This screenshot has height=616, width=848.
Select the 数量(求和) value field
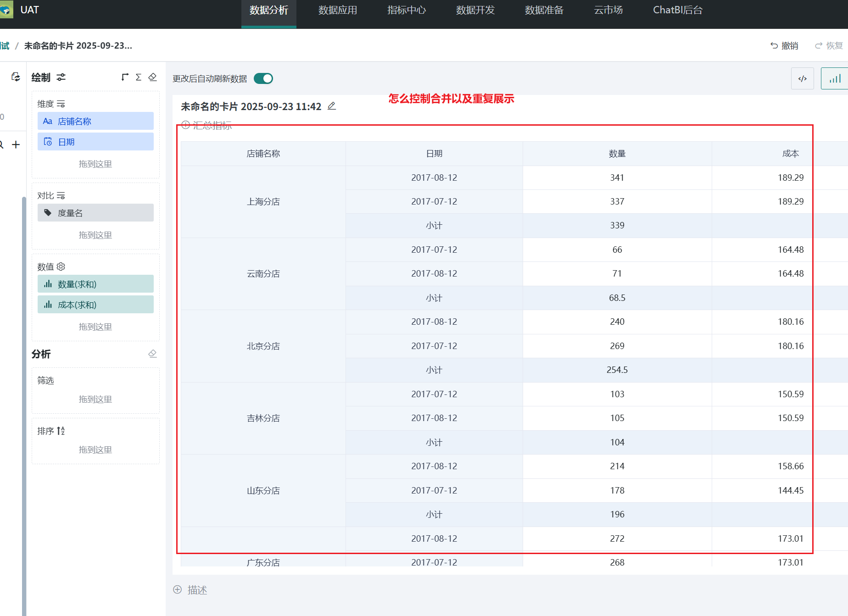point(95,284)
